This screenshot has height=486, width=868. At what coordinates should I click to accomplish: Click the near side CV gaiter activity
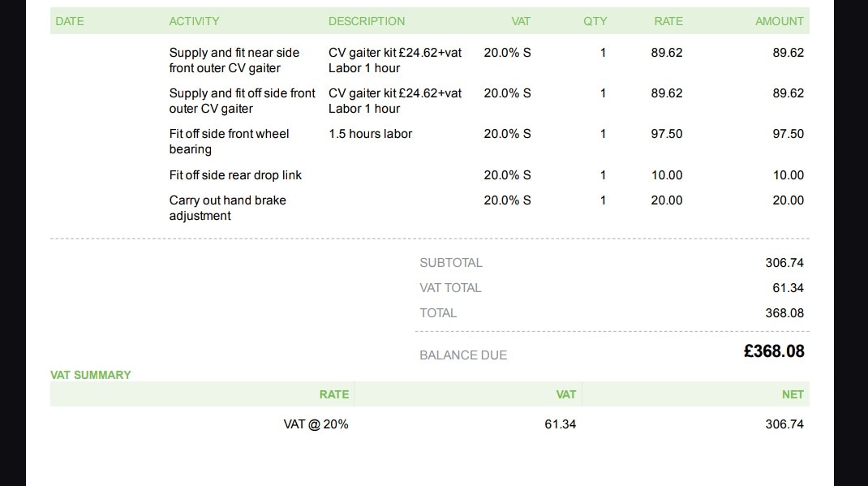click(234, 60)
